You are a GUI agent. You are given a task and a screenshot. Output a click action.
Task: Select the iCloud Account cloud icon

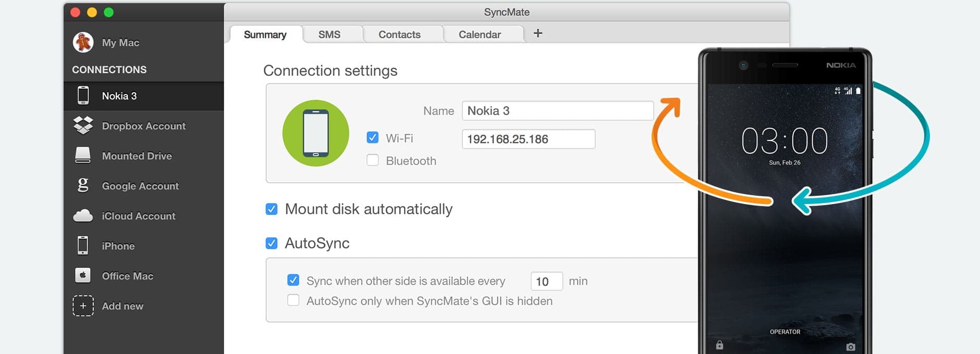(x=83, y=216)
